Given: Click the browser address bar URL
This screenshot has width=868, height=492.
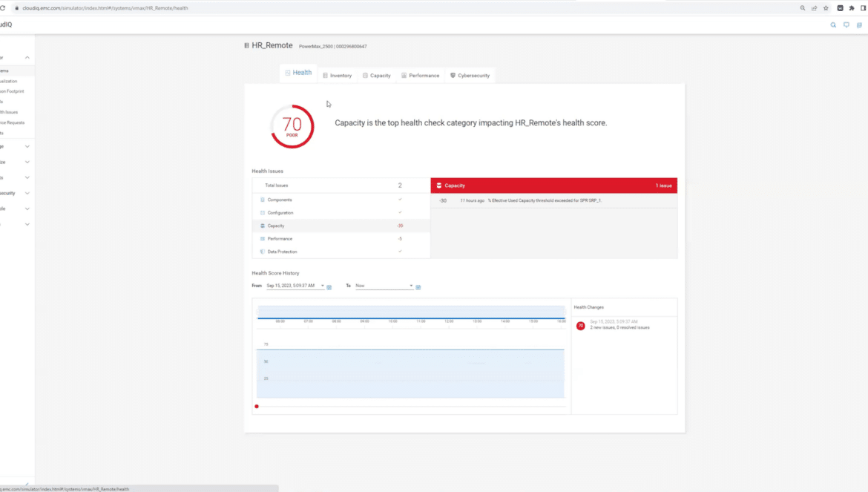Looking at the screenshot, I should [105, 8].
